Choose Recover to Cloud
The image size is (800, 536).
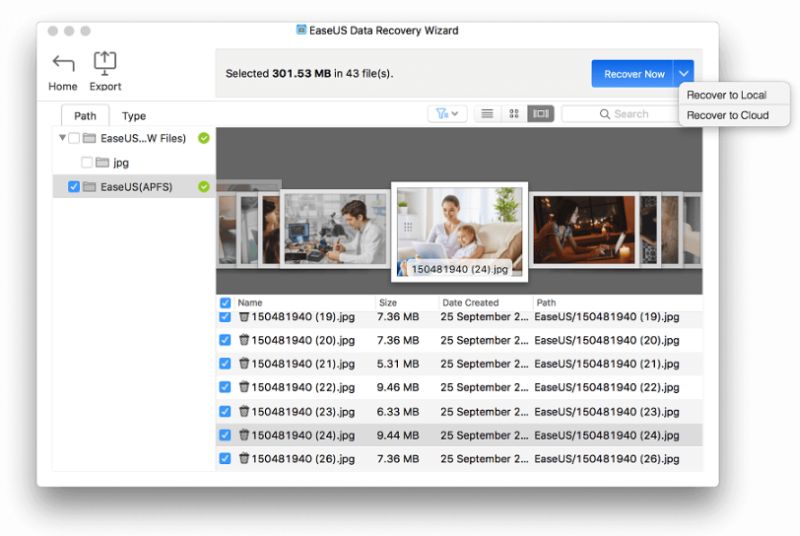(x=728, y=115)
